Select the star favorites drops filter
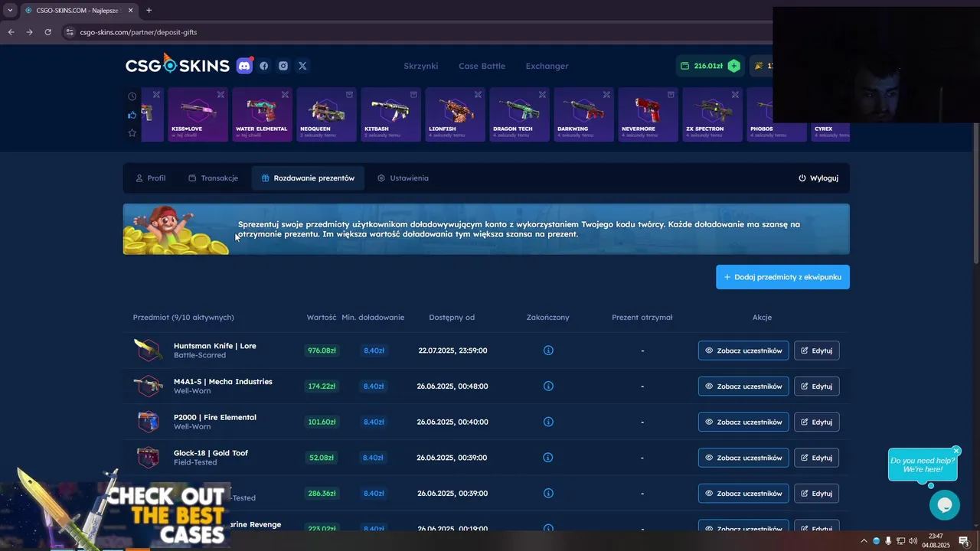This screenshot has height=551, width=980. [x=132, y=133]
